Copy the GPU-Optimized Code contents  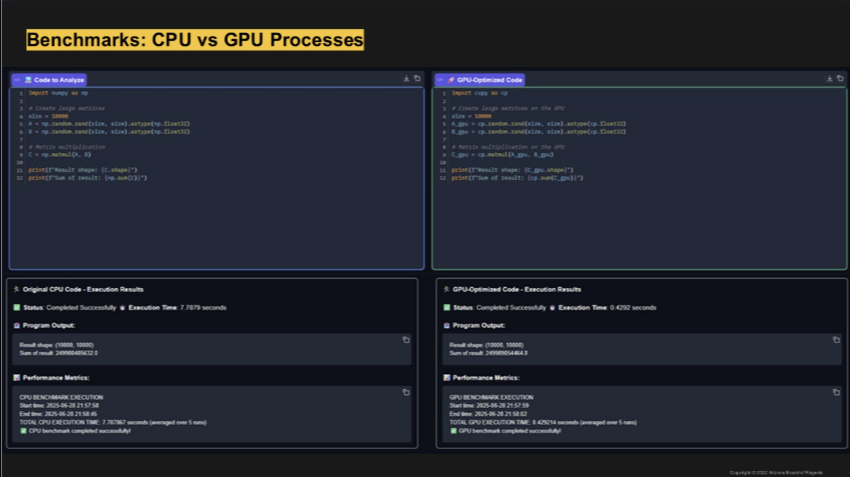[x=840, y=79]
